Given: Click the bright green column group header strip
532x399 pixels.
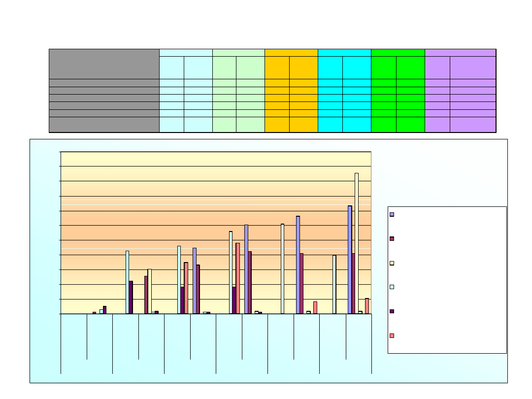Looking at the screenshot, I should point(398,52).
